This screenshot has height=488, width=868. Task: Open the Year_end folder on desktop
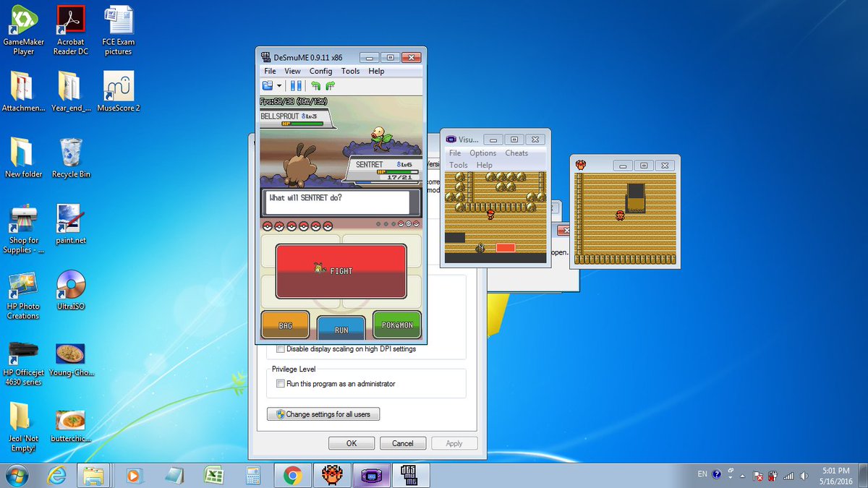(71, 92)
